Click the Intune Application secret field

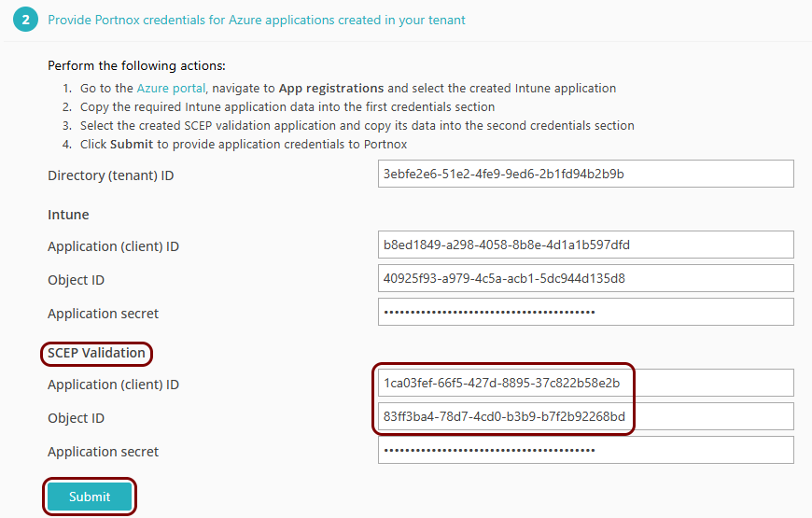[586, 312]
